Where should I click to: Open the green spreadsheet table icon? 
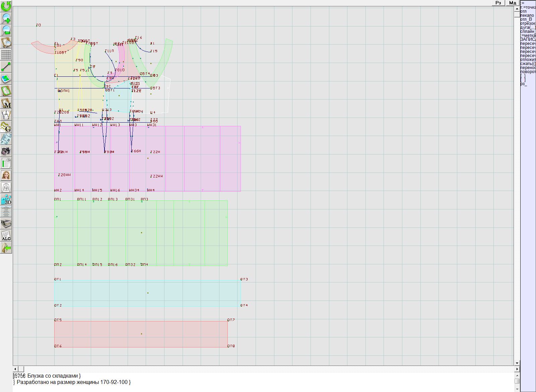pyautogui.click(x=6, y=163)
